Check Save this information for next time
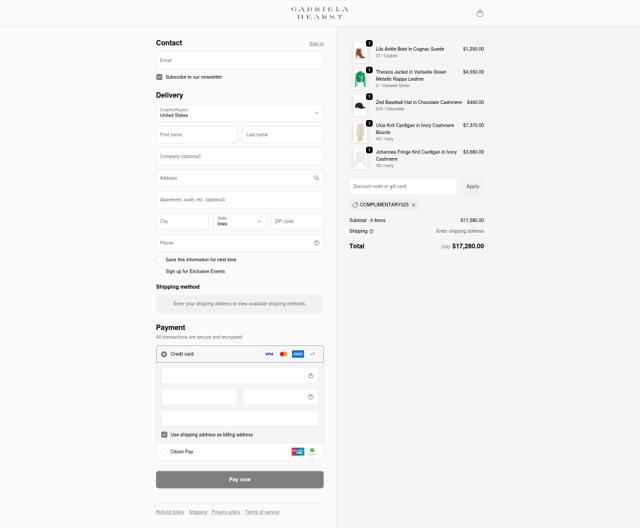The image size is (640, 528). [160, 260]
